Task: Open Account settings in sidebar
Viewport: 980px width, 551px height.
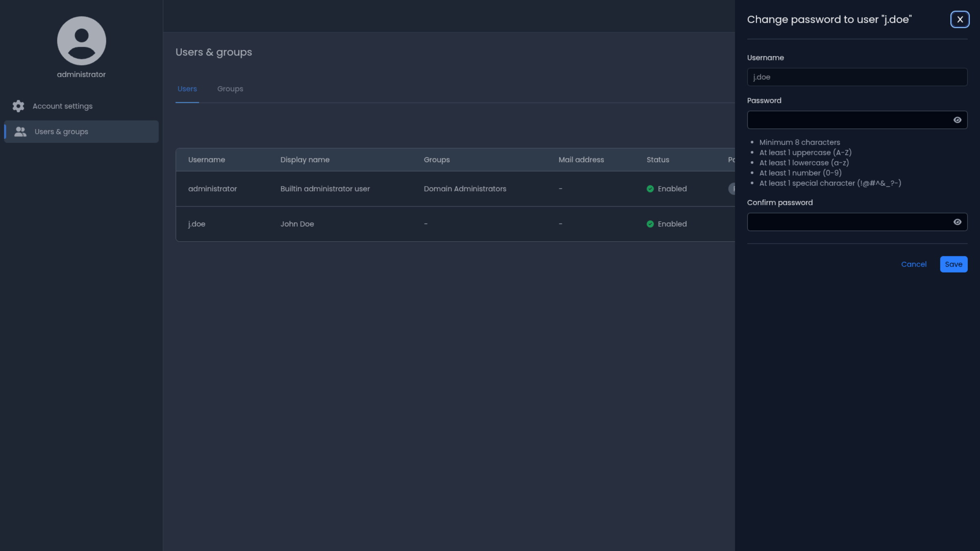Action: (81, 106)
